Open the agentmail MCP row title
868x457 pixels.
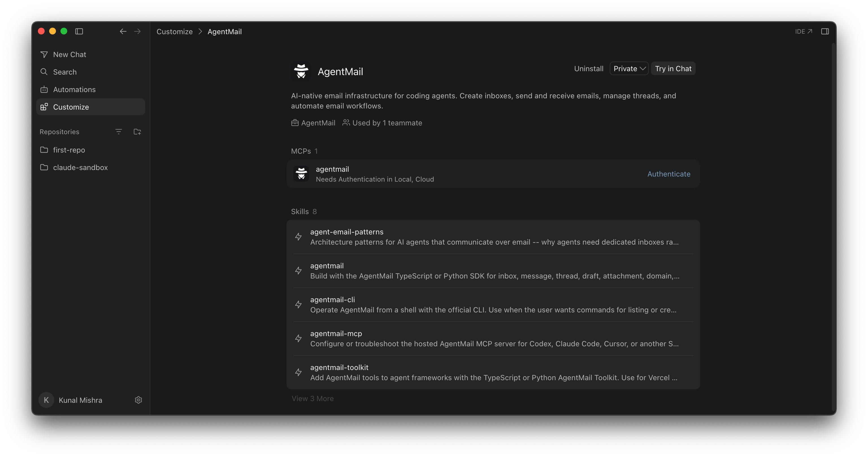click(332, 169)
